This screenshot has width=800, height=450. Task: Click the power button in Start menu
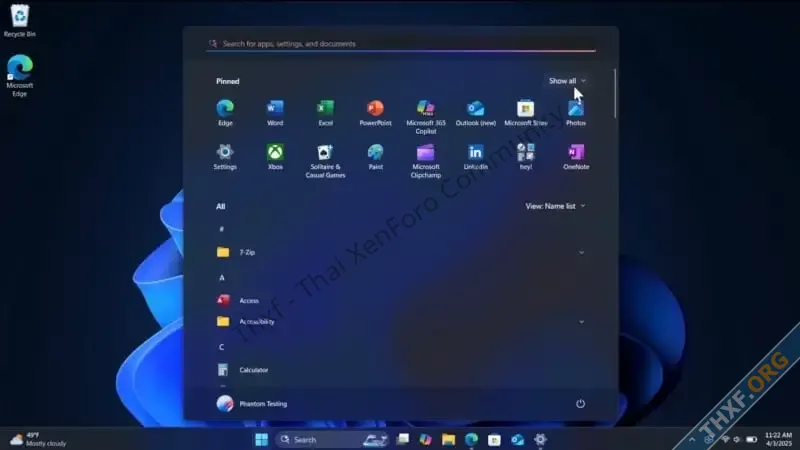[x=580, y=404]
